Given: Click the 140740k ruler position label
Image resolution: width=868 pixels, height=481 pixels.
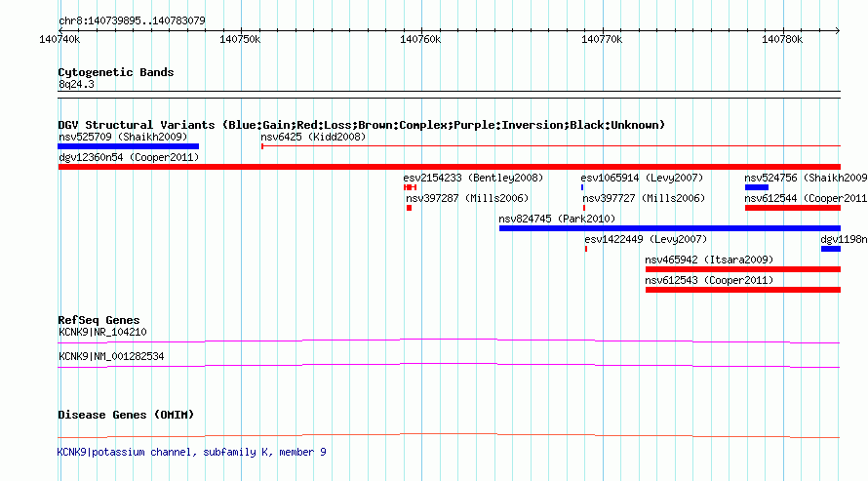Looking at the screenshot, I should pos(59,39).
